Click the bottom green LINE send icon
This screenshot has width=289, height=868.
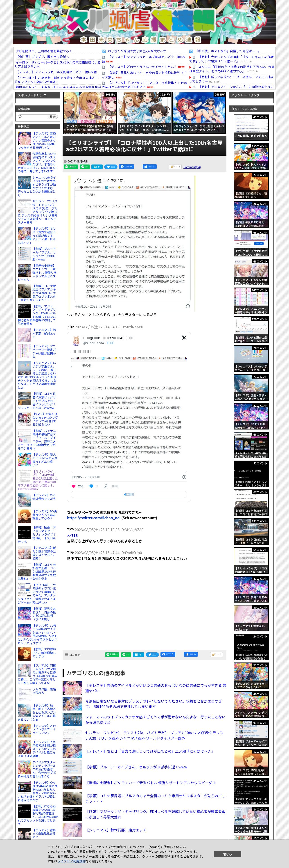click(x=126, y=654)
